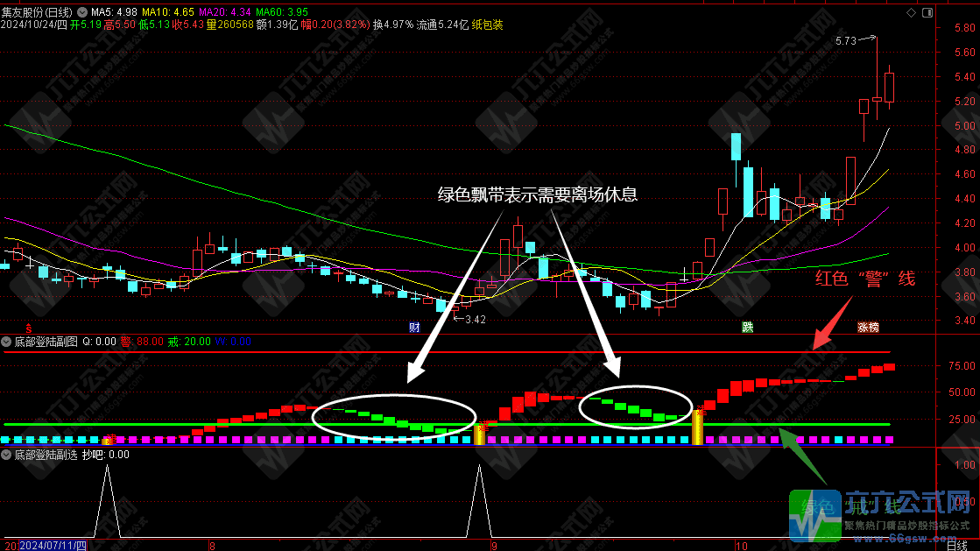This screenshot has height=551, width=980.
Task: Click the 低5.13 low price value
Action: [154, 25]
